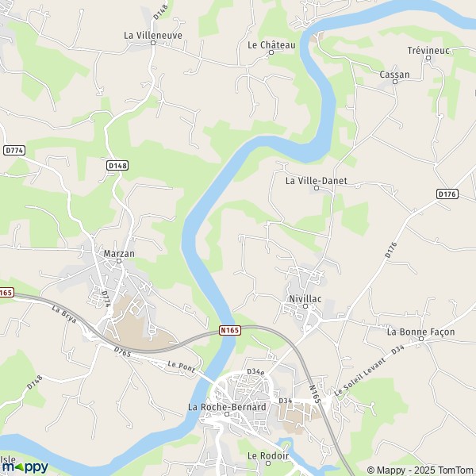
Task: Click the Le Château place label
Action: coord(271,45)
